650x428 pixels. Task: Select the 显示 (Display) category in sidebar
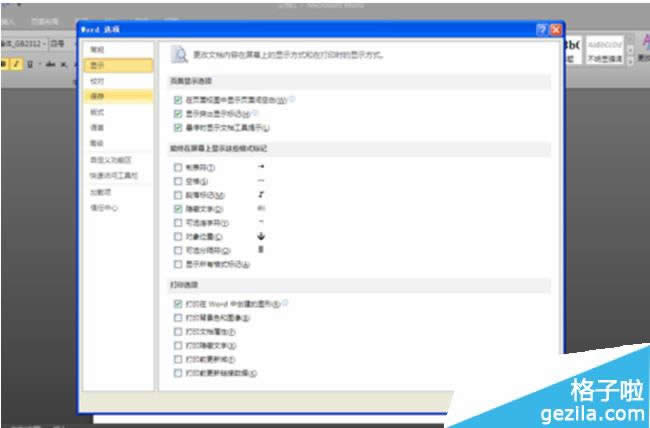click(x=118, y=66)
